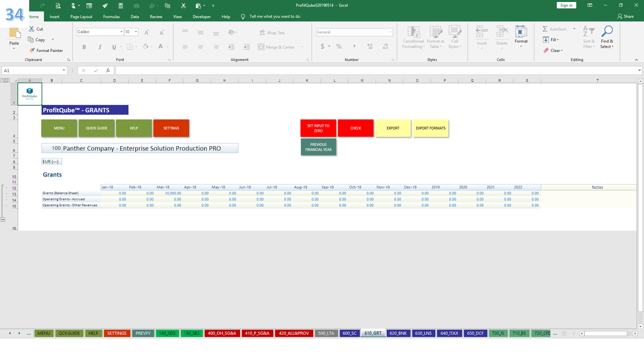Switch to the 620_BNK sheet tab
The image size is (644, 362).
(x=398, y=333)
